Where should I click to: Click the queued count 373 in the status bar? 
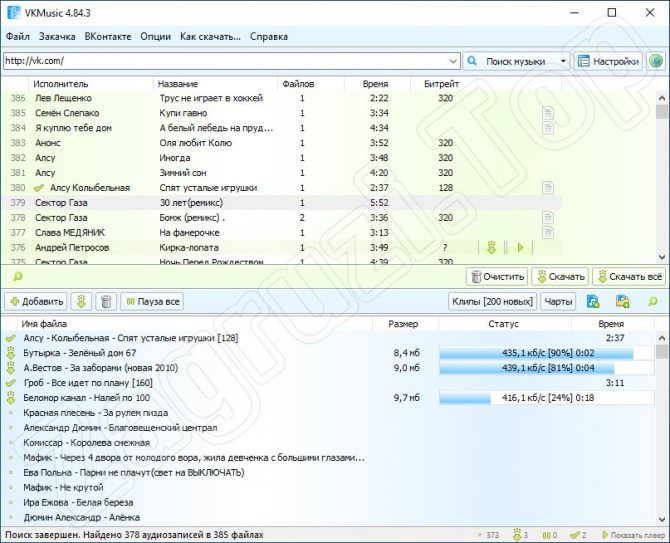[492, 535]
